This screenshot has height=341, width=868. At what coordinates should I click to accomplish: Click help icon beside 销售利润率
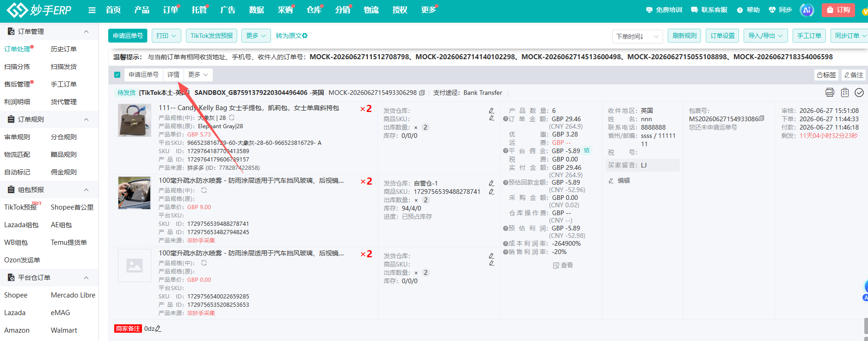pos(505,252)
